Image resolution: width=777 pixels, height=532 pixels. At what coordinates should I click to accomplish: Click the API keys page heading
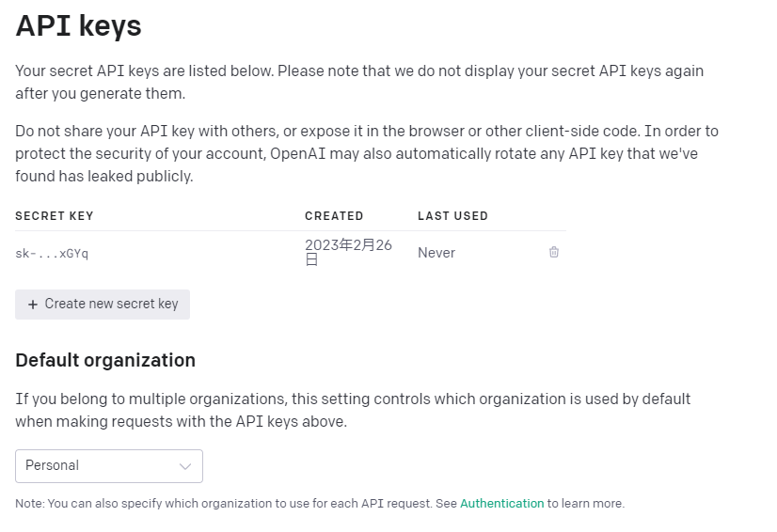click(78, 26)
